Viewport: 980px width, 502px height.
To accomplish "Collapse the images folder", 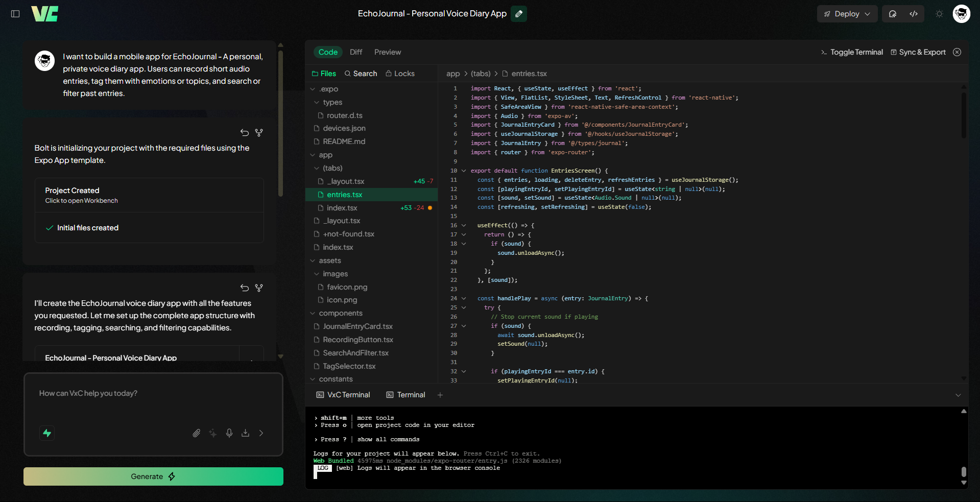I will [371, 274].
